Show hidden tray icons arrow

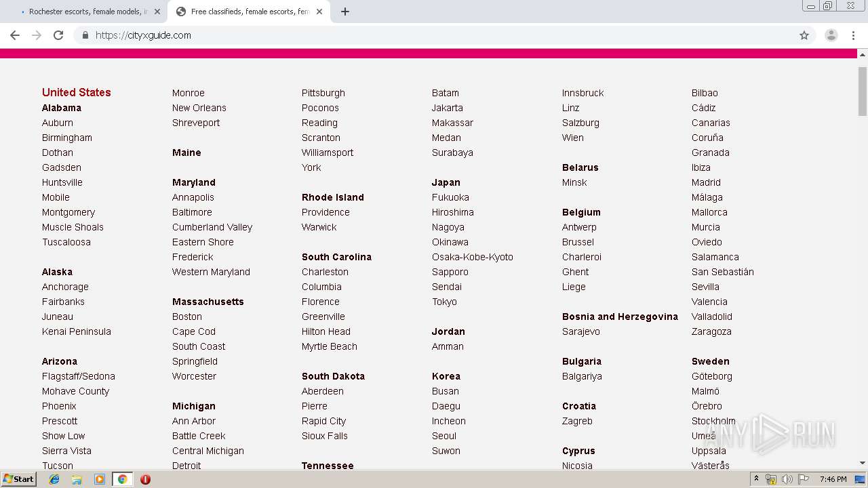(x=756, y=479)
